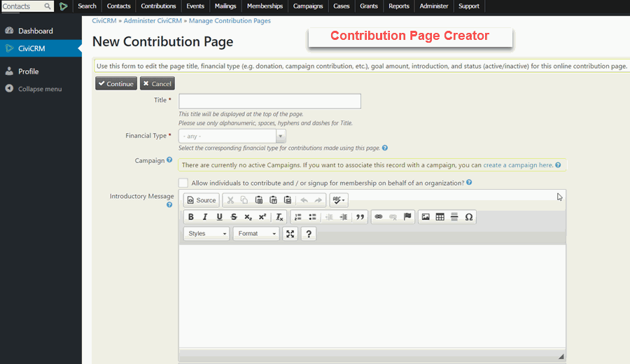Open the Link insert dialog

tap(379, 217)
